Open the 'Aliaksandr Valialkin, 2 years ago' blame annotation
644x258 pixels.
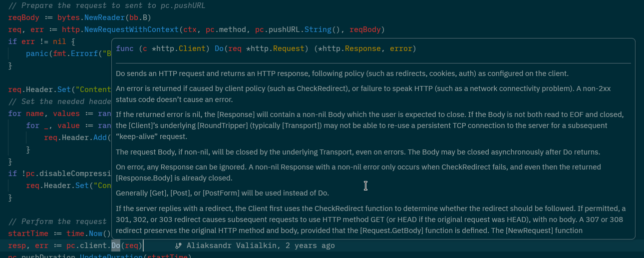(261, 246)
